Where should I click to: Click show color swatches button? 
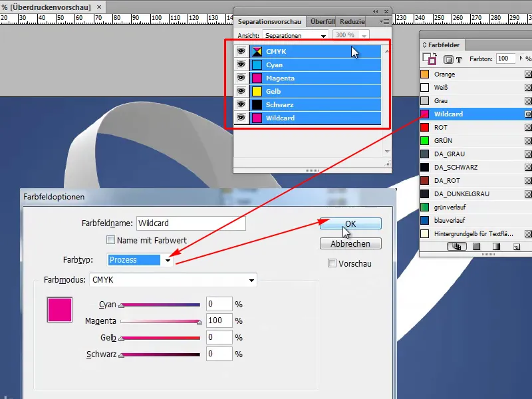tap(476, 247)
